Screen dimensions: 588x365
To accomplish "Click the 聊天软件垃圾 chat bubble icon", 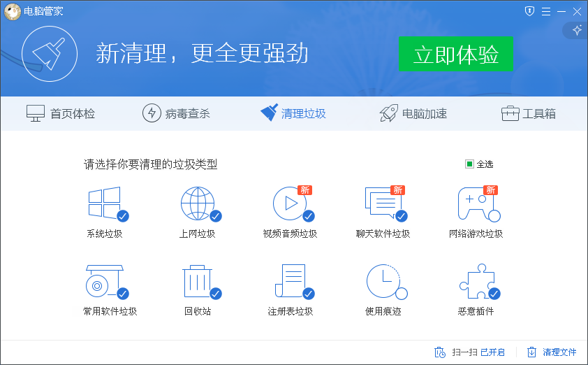I will pos(383,203).
